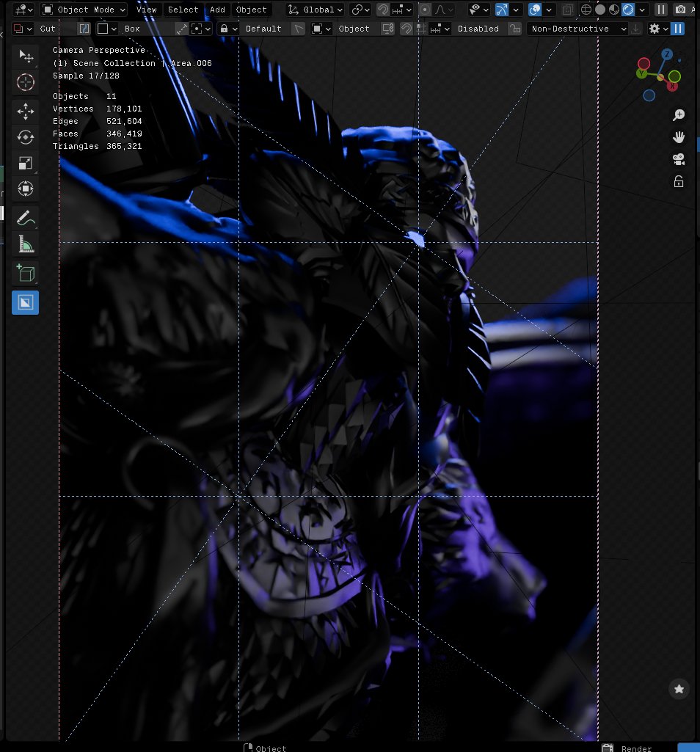
Task: Click the red X axis on navigation gizmo
Action: click(x=672, y=87)
